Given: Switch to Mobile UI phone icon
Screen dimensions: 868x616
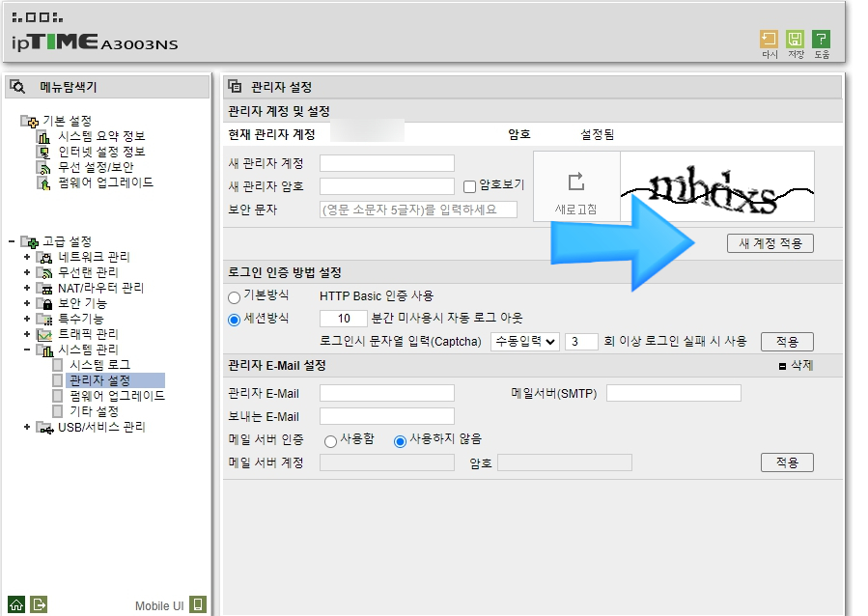Looking at the screenshot, I should coord(198,604).
